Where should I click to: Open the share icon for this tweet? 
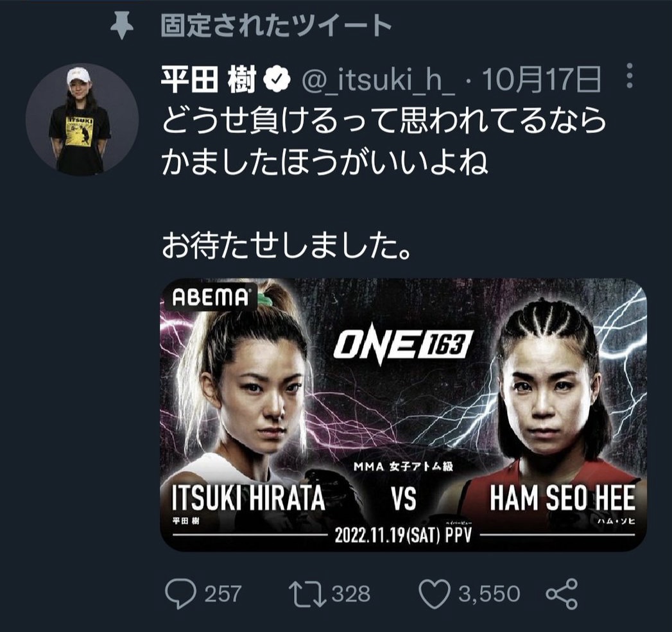(562, 594)
